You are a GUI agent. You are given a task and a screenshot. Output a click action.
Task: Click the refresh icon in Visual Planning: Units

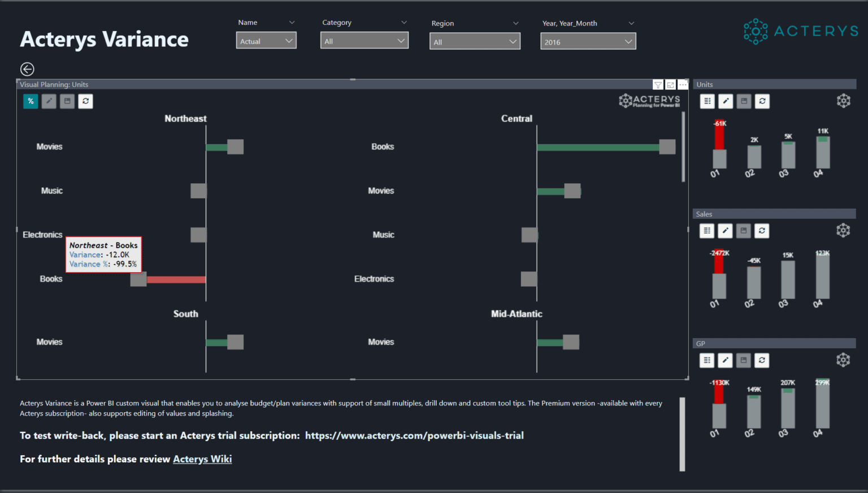[85, 101]
